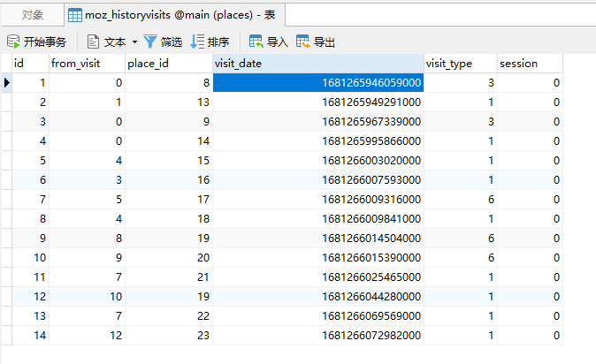Switch to the 对象 (Objects) tab

click(x=33, y=15)
